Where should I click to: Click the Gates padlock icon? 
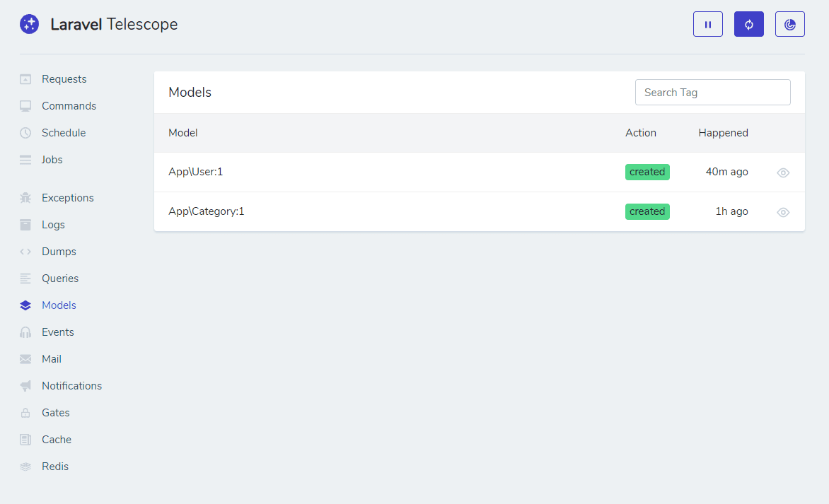[25, 412]
